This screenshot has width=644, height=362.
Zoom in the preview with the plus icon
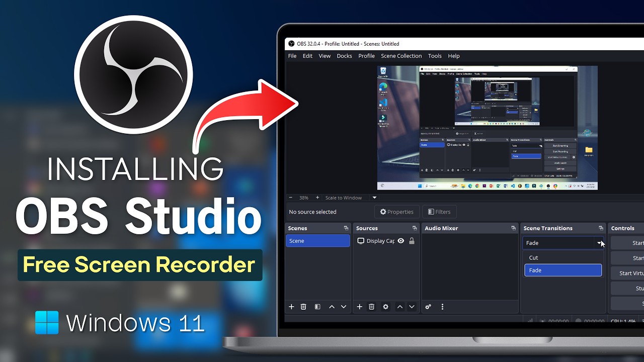pyautogui.click(x=317, y=198)
